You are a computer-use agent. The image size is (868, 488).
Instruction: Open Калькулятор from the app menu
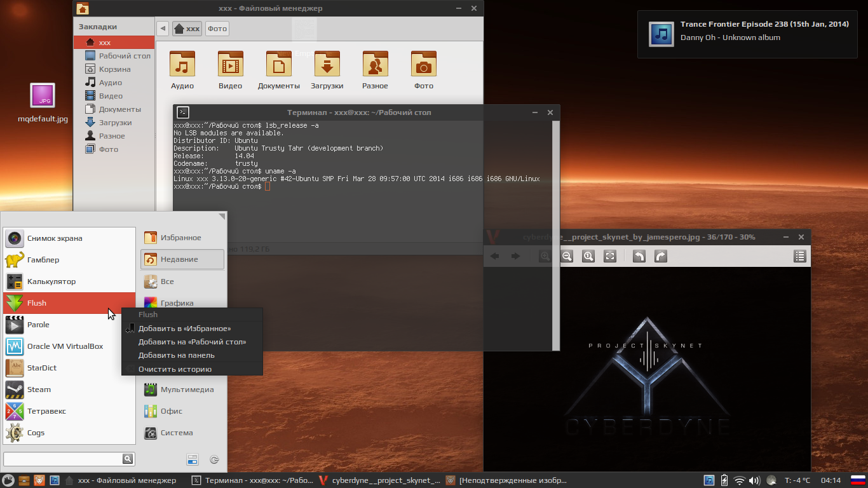point(69,281)
